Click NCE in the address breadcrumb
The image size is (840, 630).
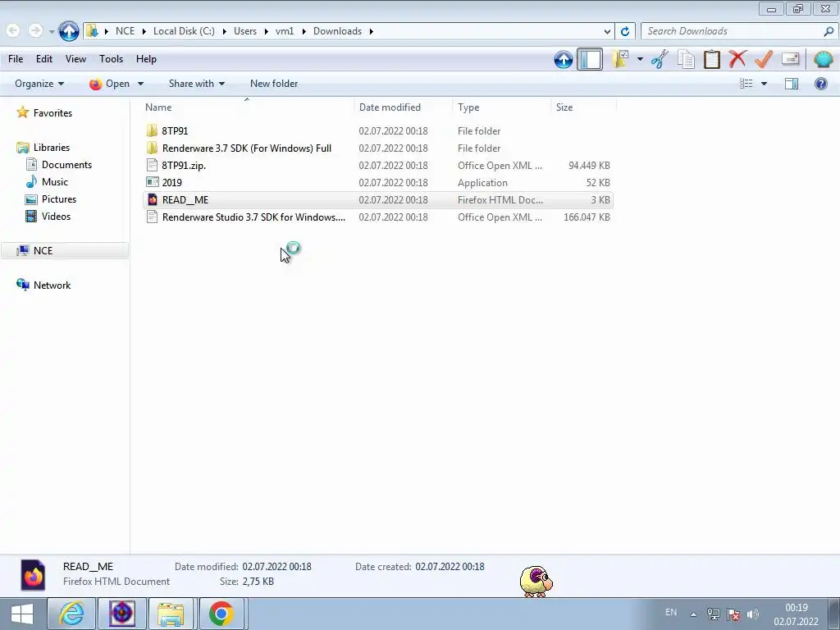pos(125,31)
